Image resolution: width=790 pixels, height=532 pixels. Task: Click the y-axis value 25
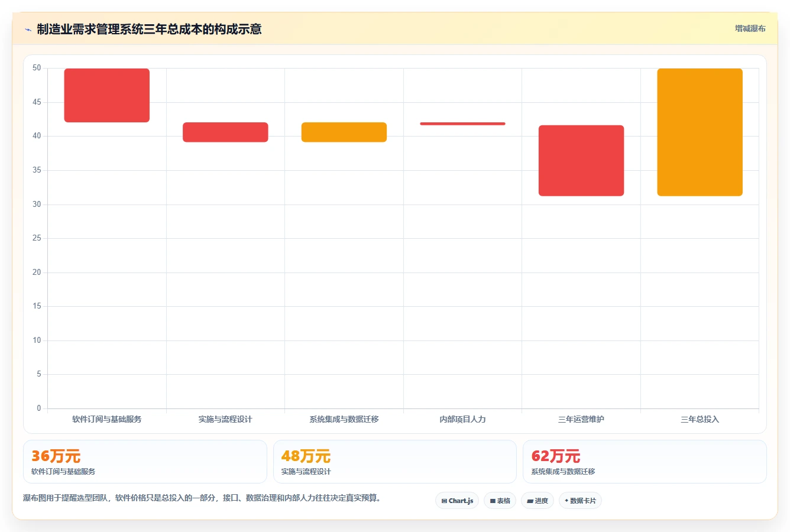point(37,238)
